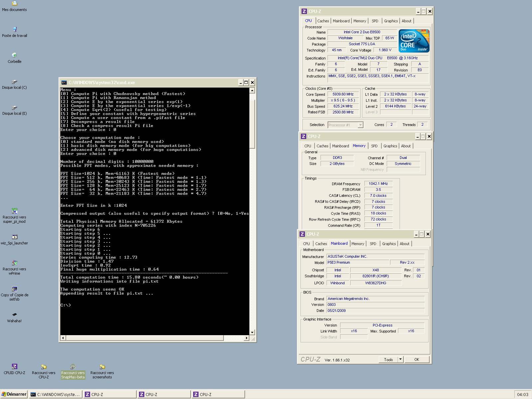Click the Z icon in Memory CPU-Z title bar
Viewport: 532px width, 399px height.
(303, 136)
